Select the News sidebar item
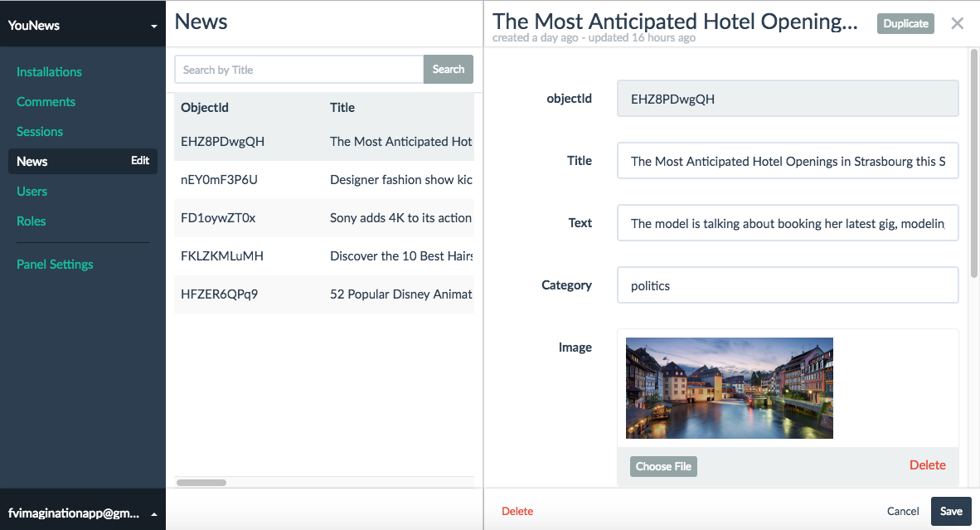This screenshot has height=530, width=980. (83, 161)
